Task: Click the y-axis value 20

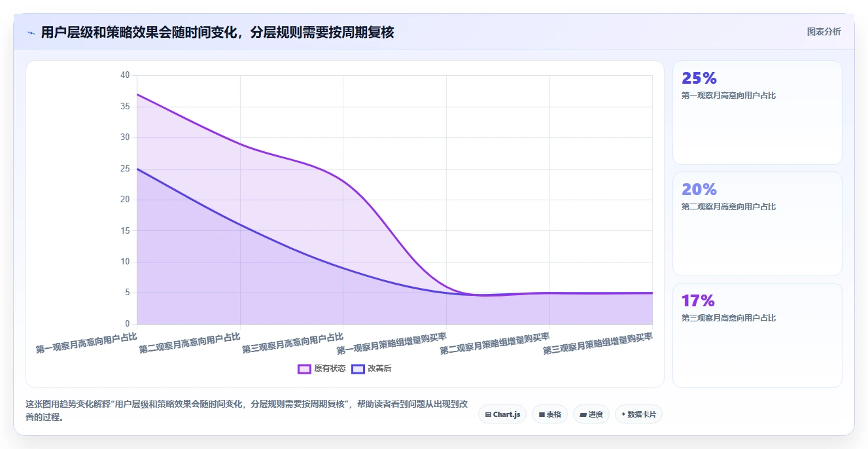Action: (125, 200)
